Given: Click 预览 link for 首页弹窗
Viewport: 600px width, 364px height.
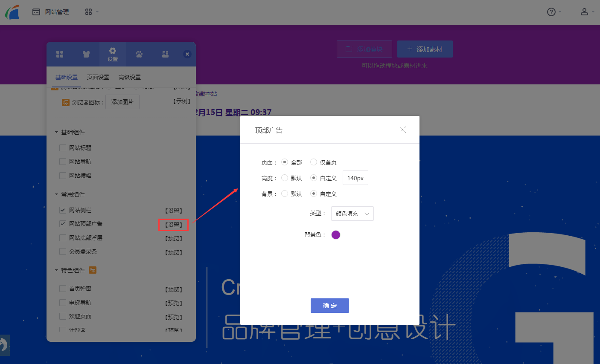Looking at the screenshot, I should tap(174, 289).
